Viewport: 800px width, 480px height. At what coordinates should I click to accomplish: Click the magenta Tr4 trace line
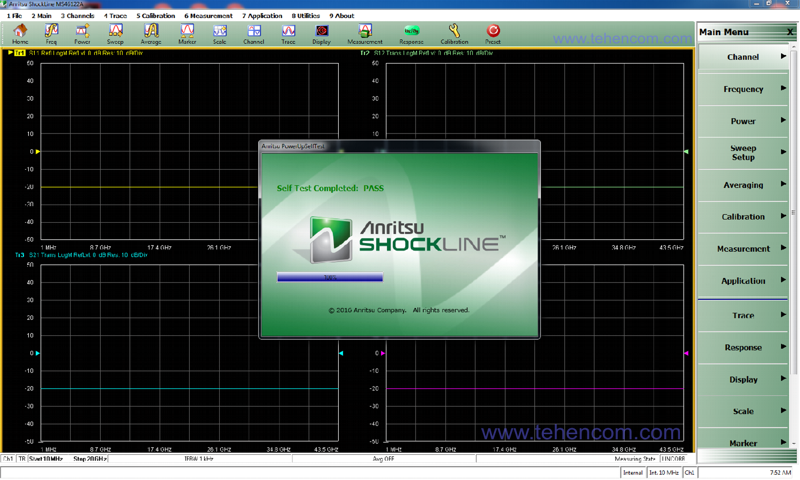coord(535,389)
